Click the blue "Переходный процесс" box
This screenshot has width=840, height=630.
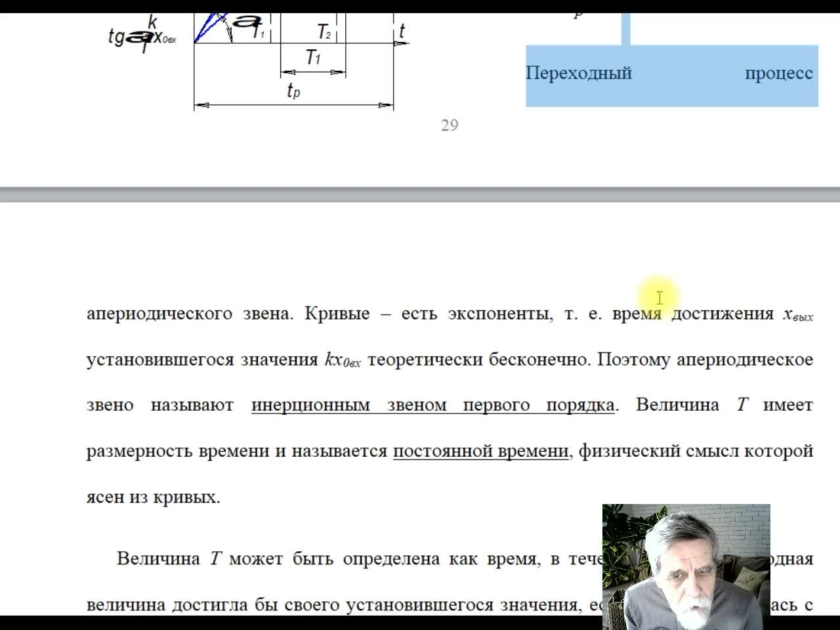(x=671, y=75)
